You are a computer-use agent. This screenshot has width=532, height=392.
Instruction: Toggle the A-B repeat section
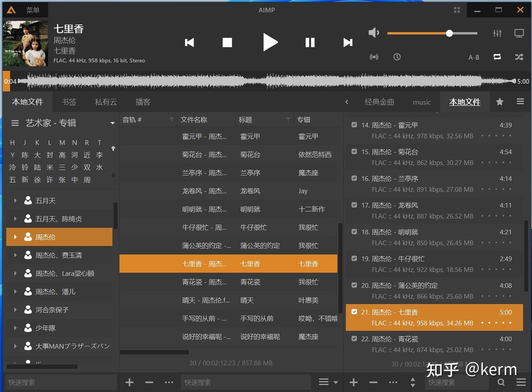[474, 57]
